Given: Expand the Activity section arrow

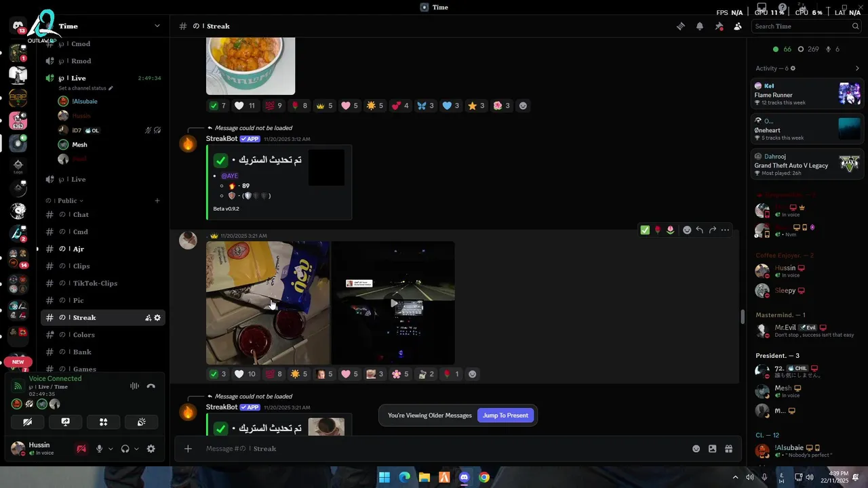Looking at the screenshot, I should (857, 68).
